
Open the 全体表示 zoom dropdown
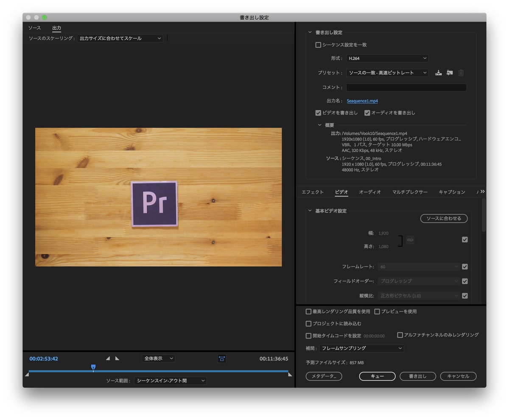coord(158,359)
